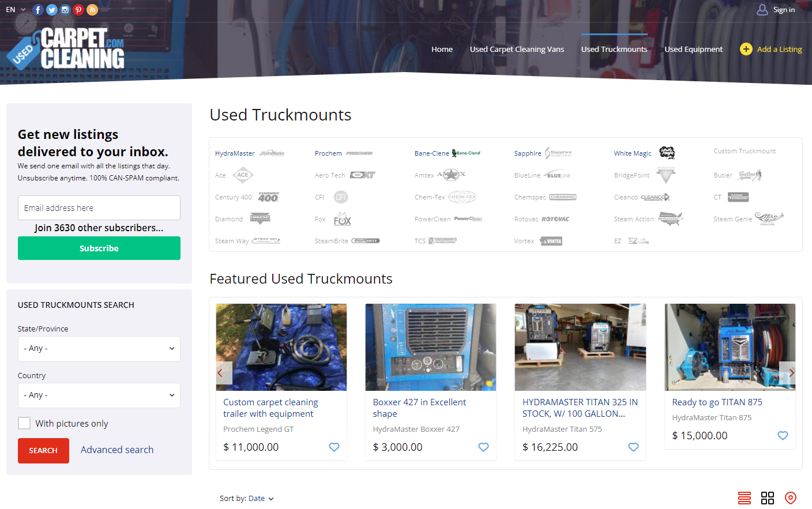Select the Butler brand link
Image resolution: width=812 pixels, height=509 pixels.
coord(723,175)
